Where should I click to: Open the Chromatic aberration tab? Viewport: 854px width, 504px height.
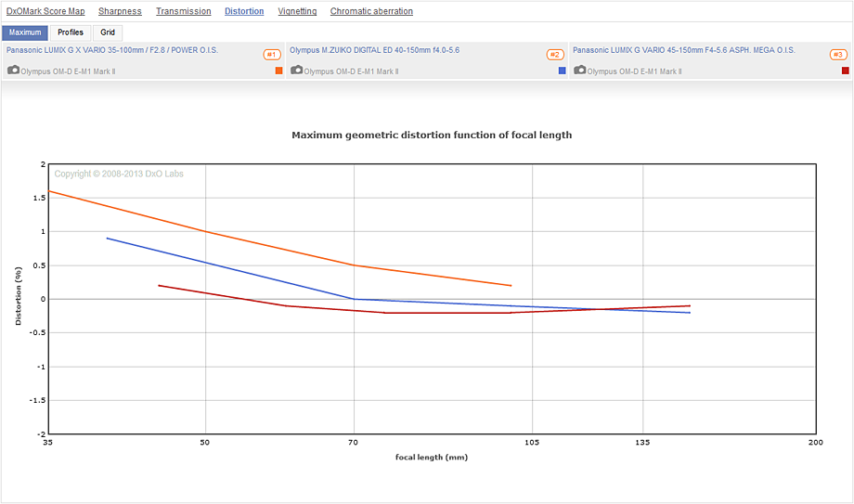coord(371,11)
